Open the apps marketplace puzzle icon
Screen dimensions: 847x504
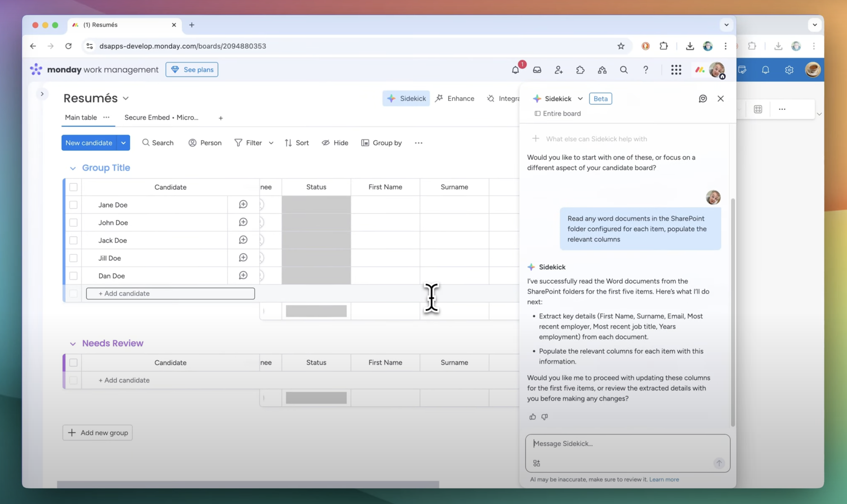pos(580,70)
